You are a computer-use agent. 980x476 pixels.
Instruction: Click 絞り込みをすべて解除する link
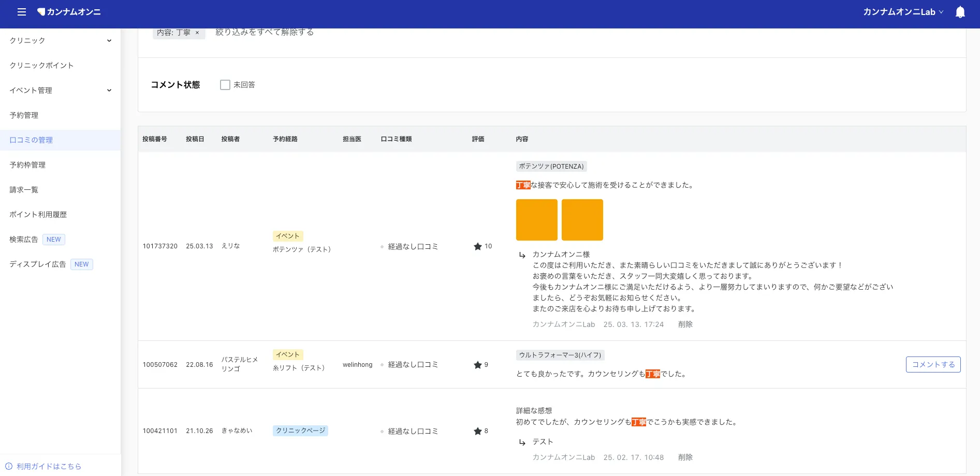click(x=265, y=32)
